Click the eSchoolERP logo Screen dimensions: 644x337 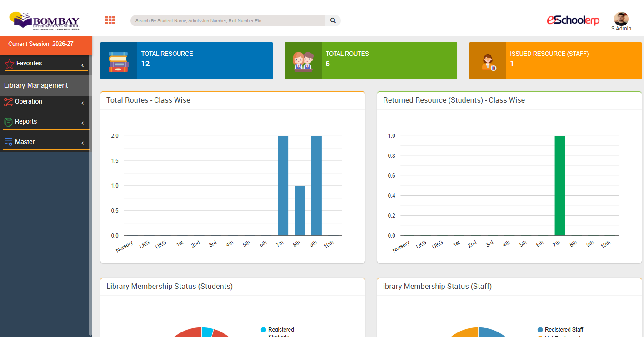573,20
